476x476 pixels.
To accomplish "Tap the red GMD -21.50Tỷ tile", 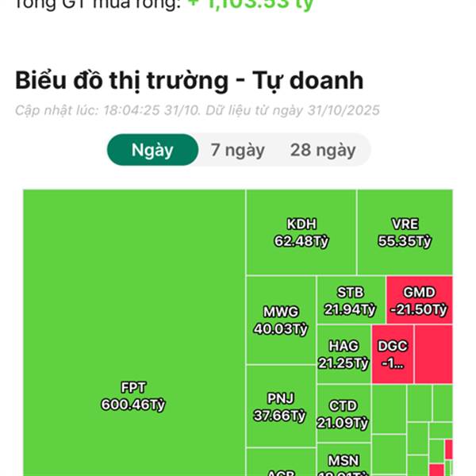I will pyautogui.click(x=419, y=300).
